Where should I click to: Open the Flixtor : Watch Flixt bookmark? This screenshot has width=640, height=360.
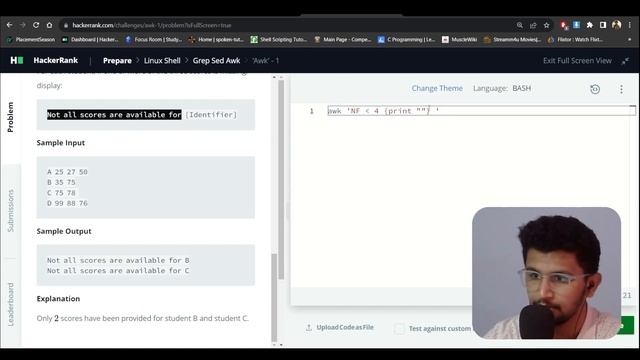pyautogui.click(x=576, y=40)
